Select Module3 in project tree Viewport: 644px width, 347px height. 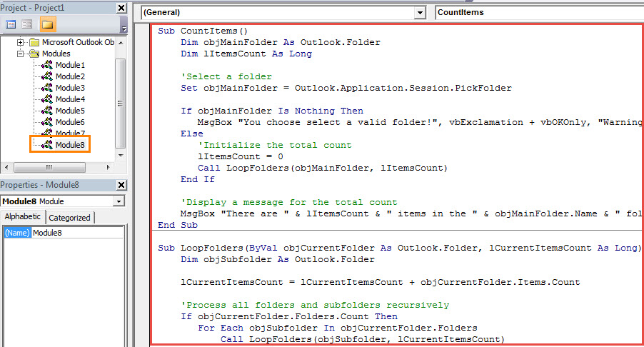70,88
